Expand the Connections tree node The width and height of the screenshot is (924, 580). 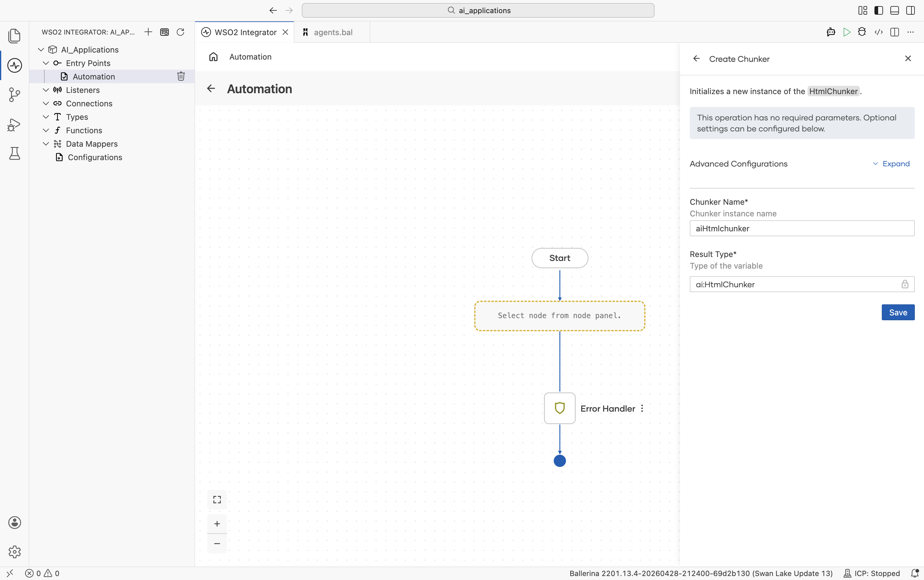tap(46, 103)
